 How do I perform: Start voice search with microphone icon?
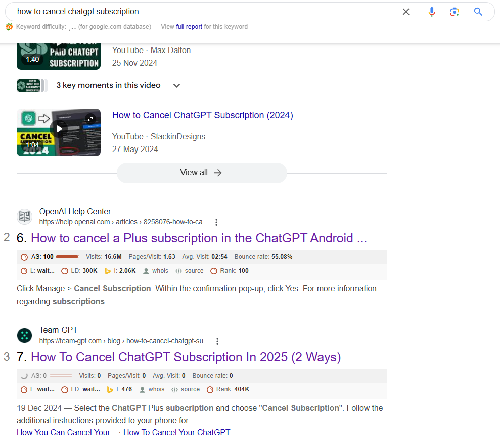click(x=432, y=12)
